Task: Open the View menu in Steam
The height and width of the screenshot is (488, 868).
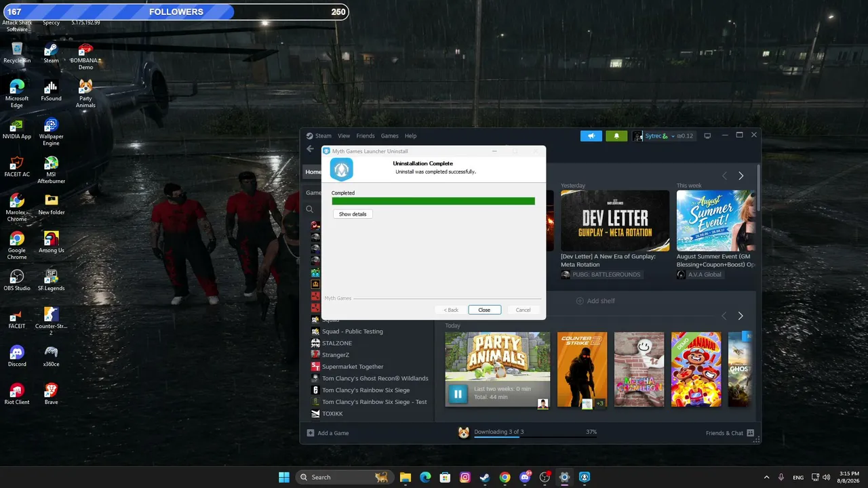Action: (344, 136)
